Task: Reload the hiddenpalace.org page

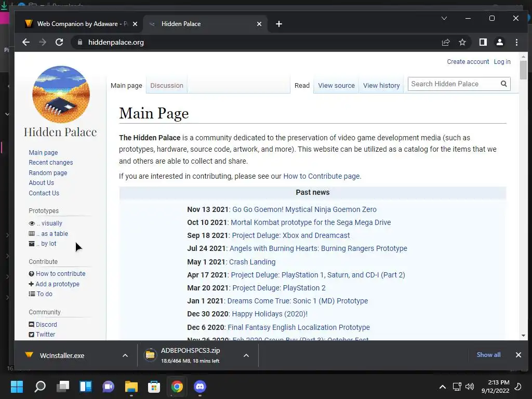Action: [x=59, y=42]
